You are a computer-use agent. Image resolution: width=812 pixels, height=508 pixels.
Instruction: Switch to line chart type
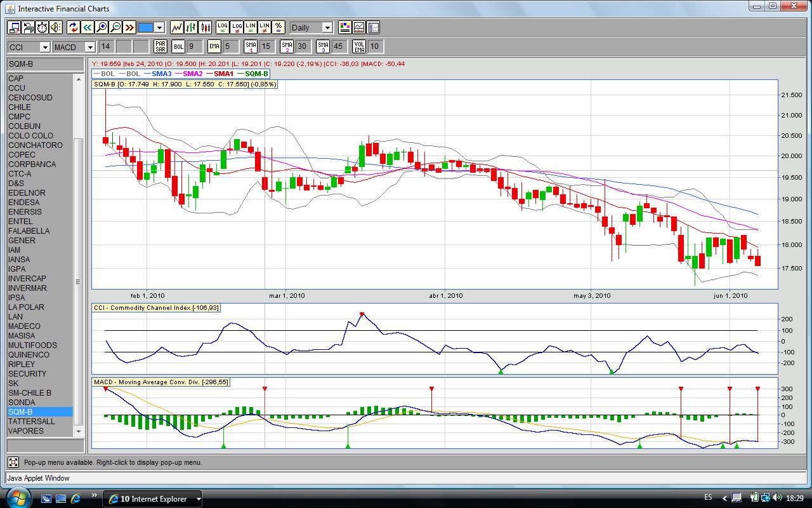177,27
